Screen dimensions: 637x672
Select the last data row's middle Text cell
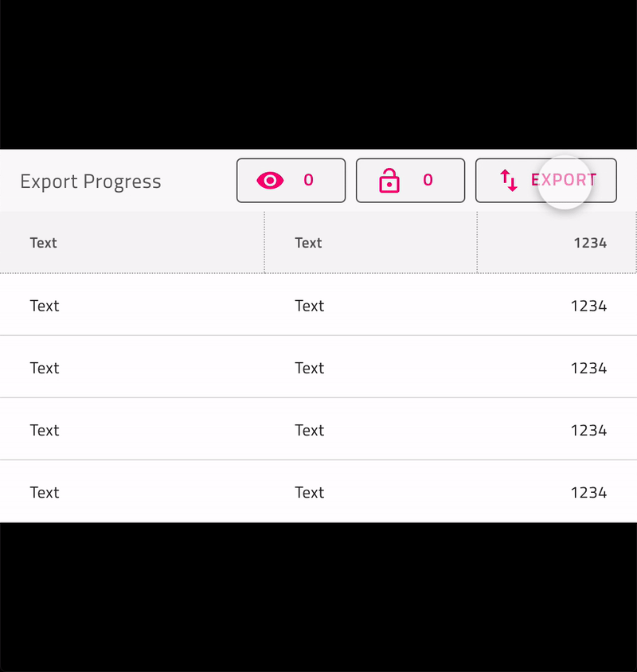(x=310, y=492)
